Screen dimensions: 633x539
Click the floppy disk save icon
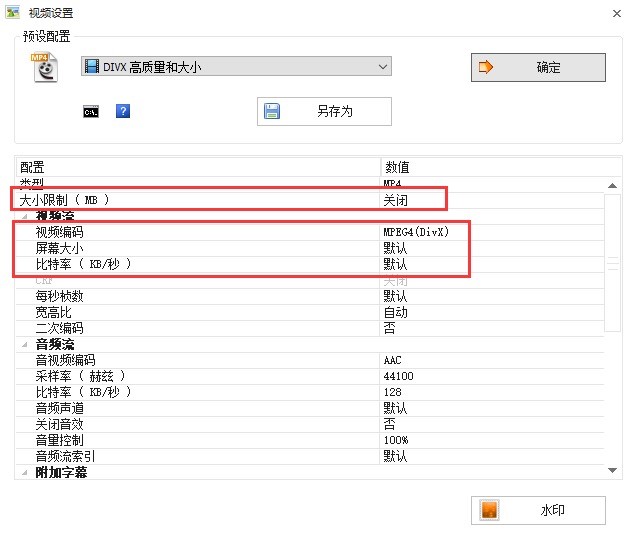272,111
